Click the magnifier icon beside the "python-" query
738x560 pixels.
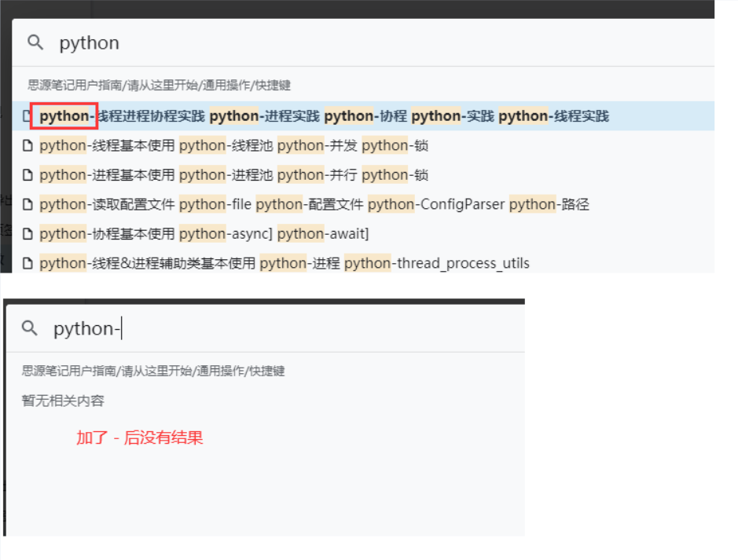pyautogui.click(x=30, y=328)
